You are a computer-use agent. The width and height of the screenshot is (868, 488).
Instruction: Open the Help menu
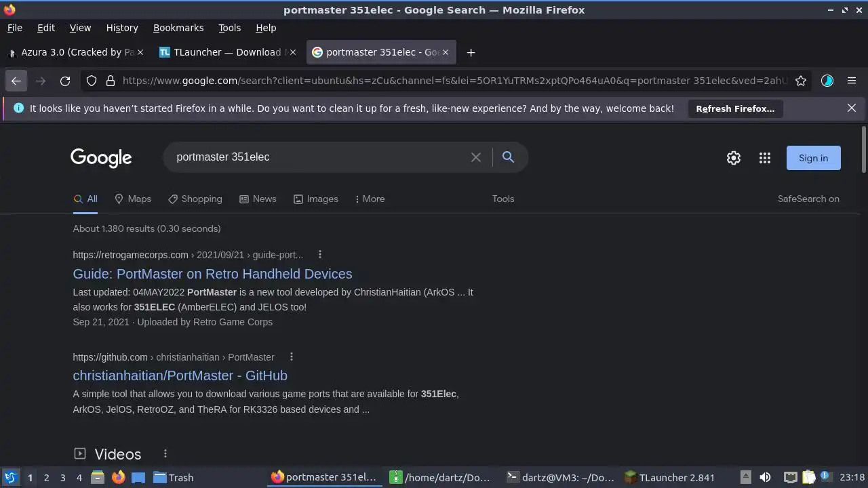pos(266,28)
